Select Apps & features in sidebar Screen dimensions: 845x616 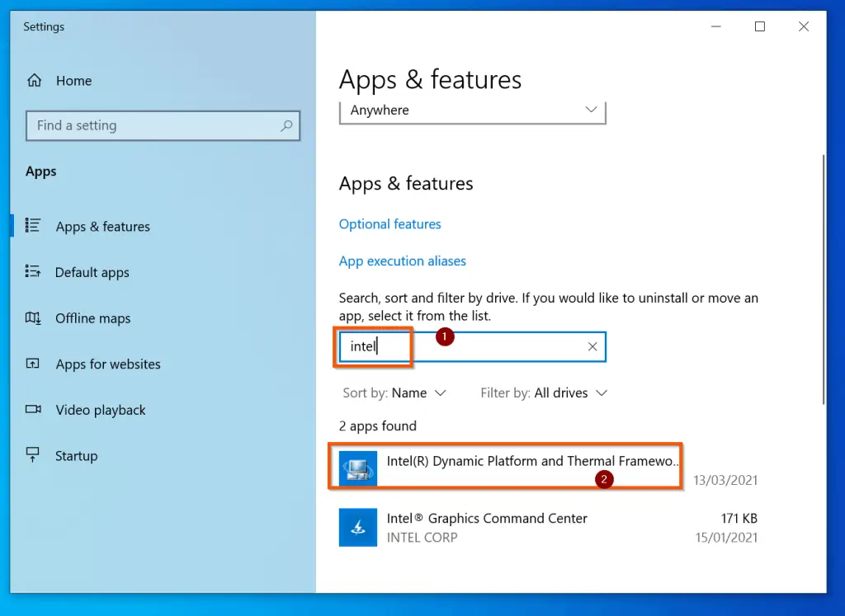tap(102, 227)
